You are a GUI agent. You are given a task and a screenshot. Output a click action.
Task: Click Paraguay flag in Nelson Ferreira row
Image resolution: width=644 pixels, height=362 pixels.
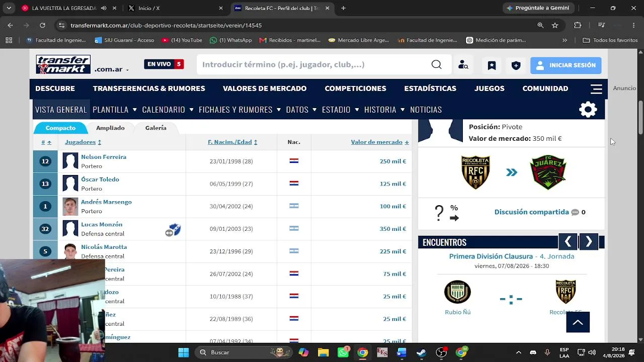click(x=294, y=161)
